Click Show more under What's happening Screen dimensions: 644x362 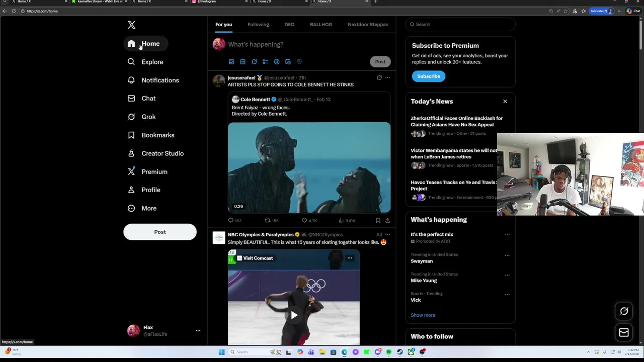tap(423, 315)
